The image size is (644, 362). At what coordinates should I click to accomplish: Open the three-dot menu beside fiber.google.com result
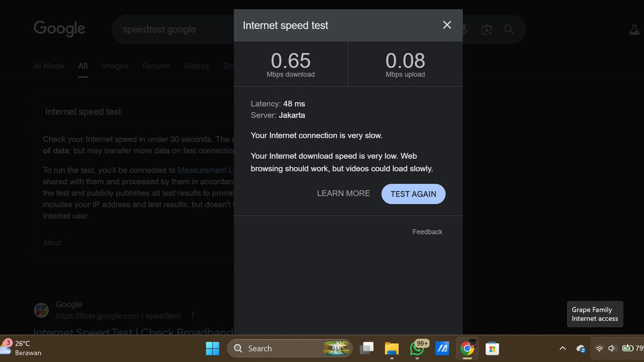pos(193,316)
